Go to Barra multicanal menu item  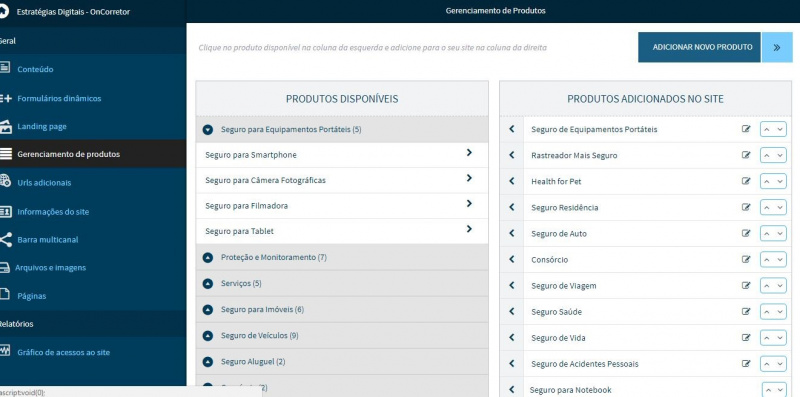click(47, 240)
